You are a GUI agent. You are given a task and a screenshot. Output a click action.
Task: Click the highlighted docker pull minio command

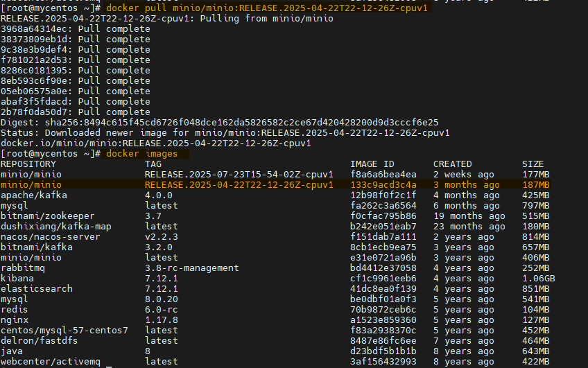pos(267,8)
